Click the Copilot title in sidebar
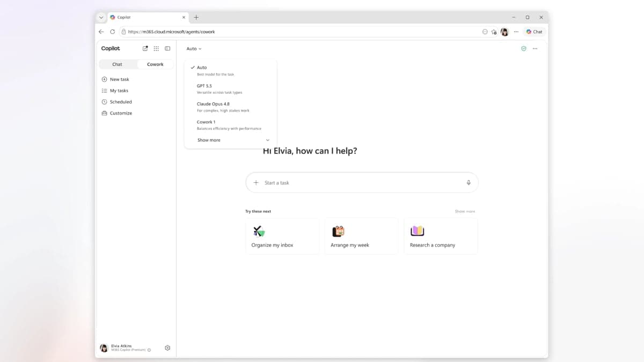The width and height of the screenshot is (644, 362). click(x=111, y=48)
